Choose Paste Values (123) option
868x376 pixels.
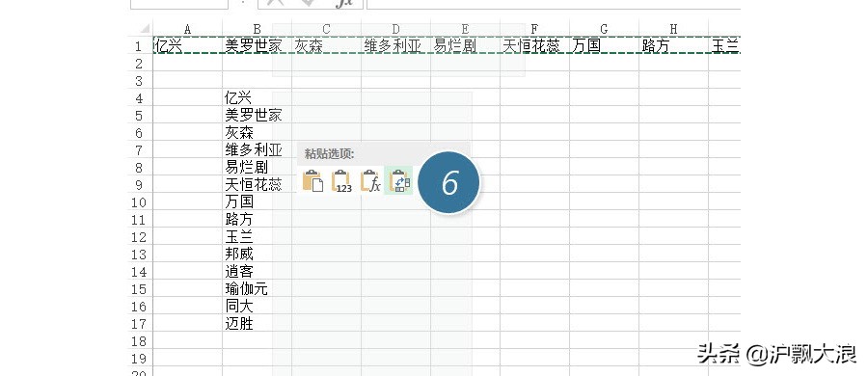(341, 181)
